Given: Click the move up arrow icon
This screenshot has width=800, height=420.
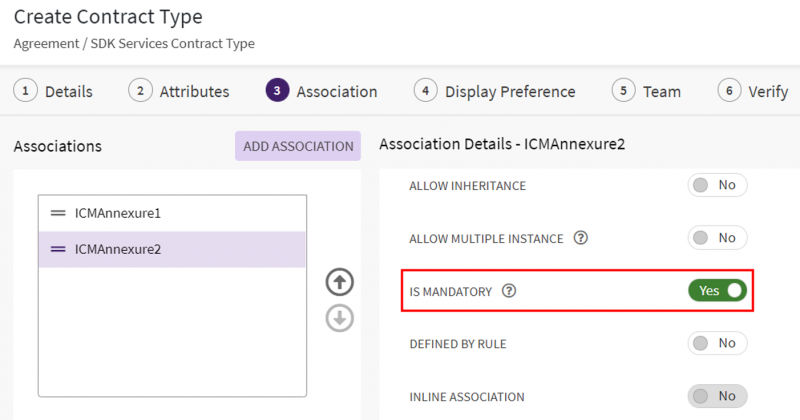Looking at the screenshot, I should [341, 282].
